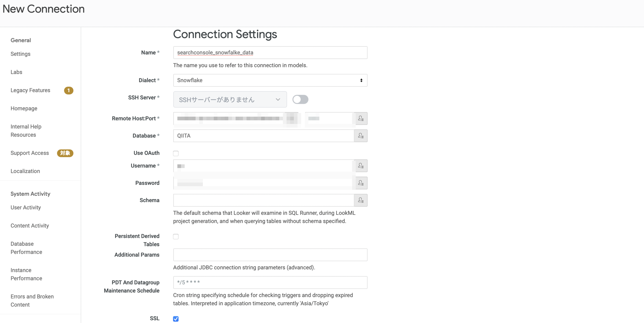Screen dimensions: 644x323
Task: Open User Activity under System Activity
Action: (26, 208)
